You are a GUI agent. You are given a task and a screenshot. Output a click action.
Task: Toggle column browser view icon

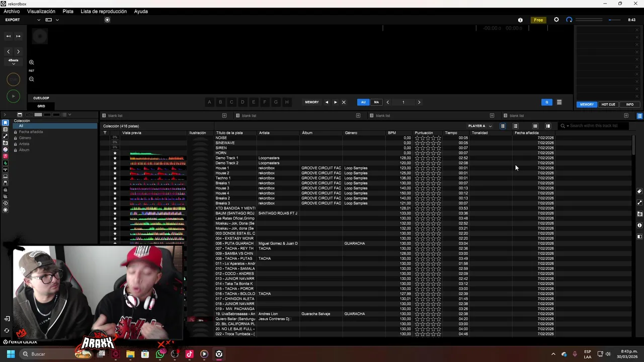[535, 126]
